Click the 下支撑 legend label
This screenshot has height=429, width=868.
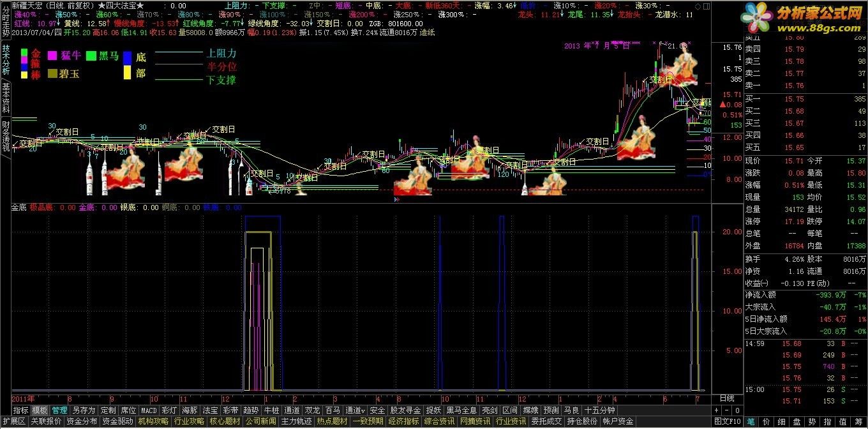click(x=220, y=80)
